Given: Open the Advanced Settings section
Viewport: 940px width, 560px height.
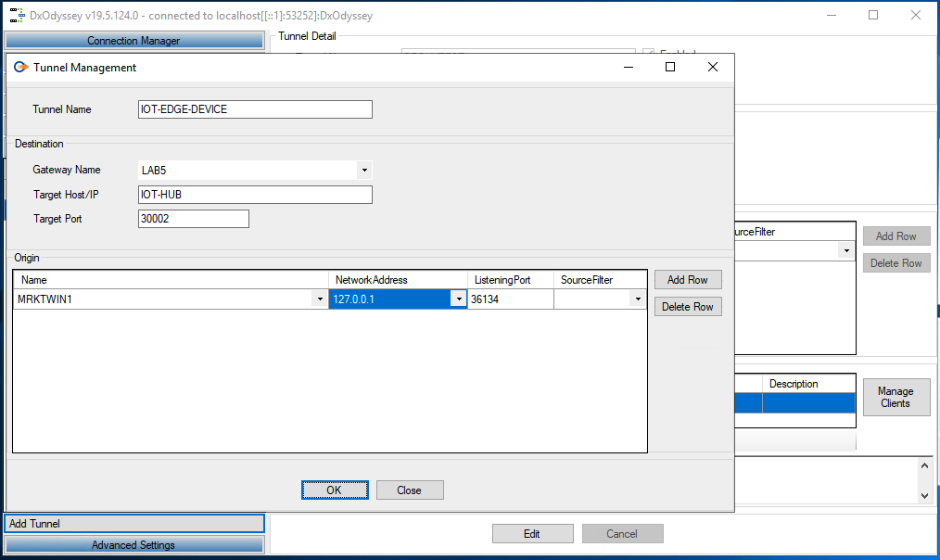Looking at the screenshot, I should (x=133, y=545).
